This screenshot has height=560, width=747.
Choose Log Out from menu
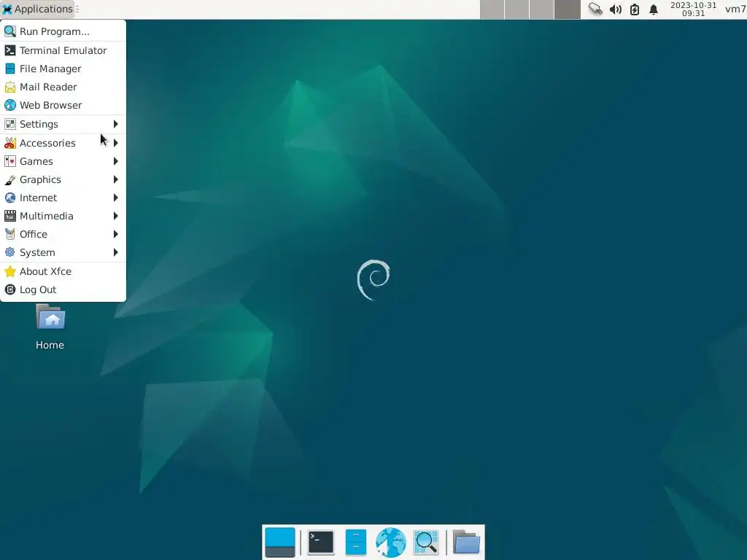tap(63, 289)
